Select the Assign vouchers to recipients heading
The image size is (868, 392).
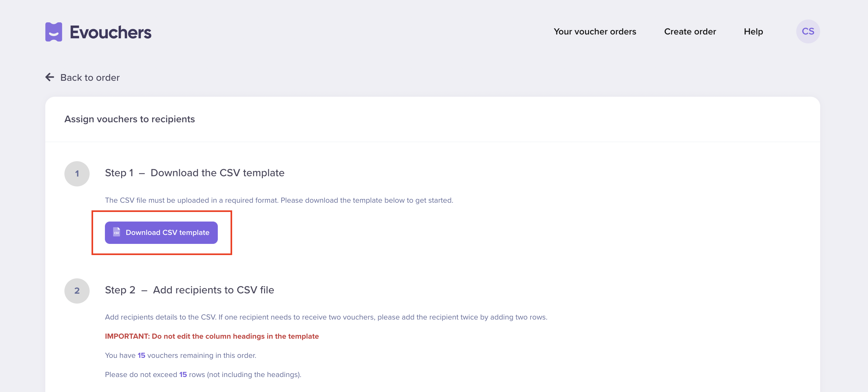point(129,119)
